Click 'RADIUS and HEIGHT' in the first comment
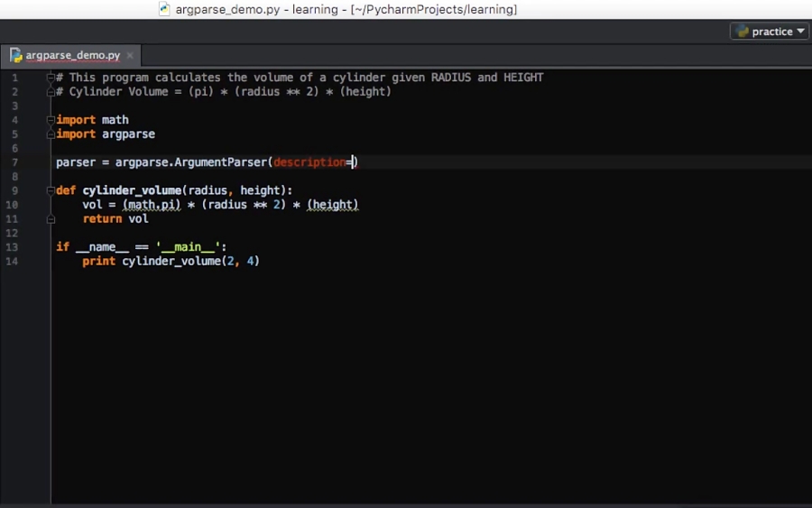Screen dimensions: 812x508 pyautogui.click(x=487, y=78)
